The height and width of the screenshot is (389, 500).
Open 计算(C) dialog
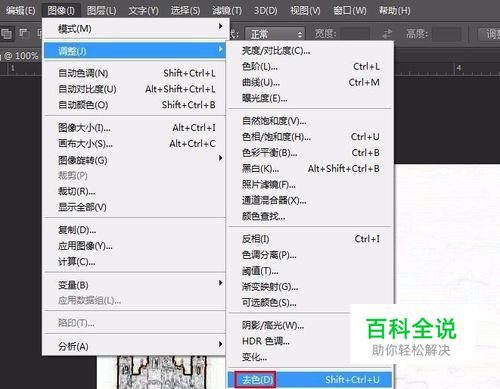coord(134,262)
